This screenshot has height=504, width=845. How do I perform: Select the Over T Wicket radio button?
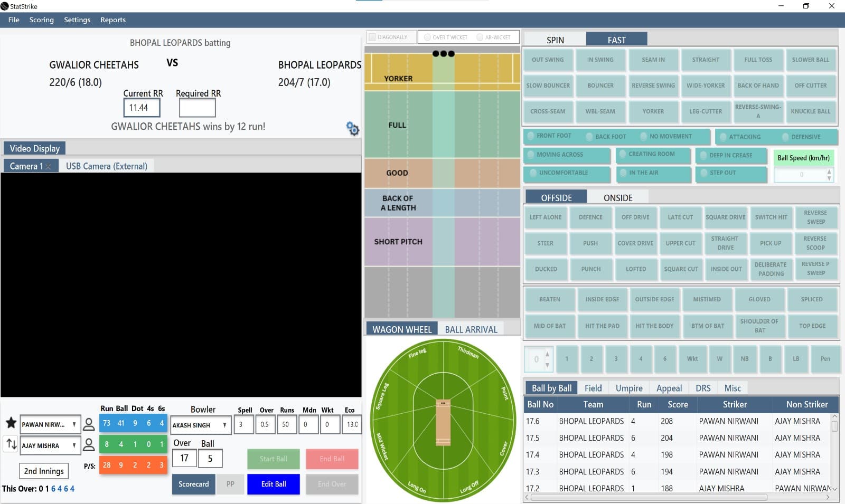(427, 37)
